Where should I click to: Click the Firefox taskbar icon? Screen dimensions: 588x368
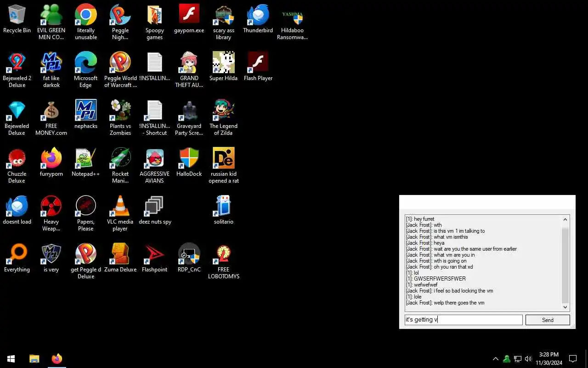click(57, 359)
